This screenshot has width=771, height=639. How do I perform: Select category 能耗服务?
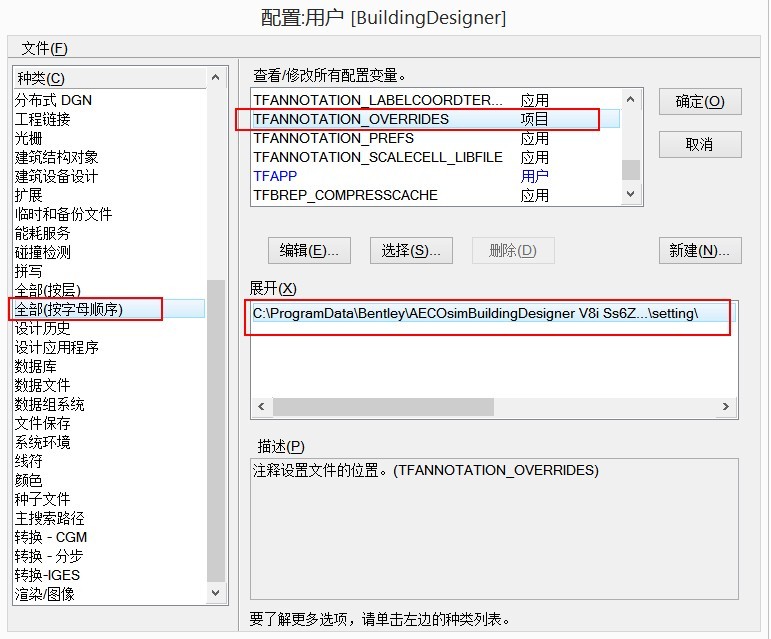pyautogui.click(x=109, y=233)
